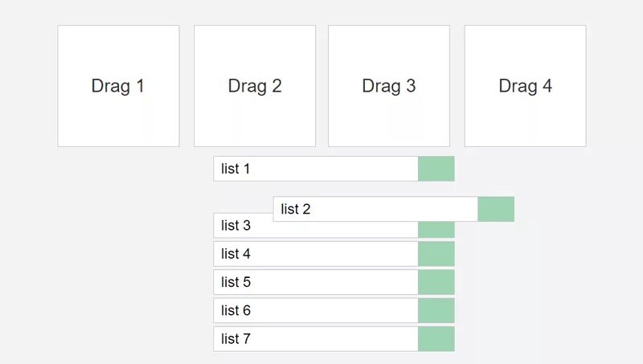This screenshot has width=643, height=364.
Task: Click the list 5 item text
Action: pos(235,282)
